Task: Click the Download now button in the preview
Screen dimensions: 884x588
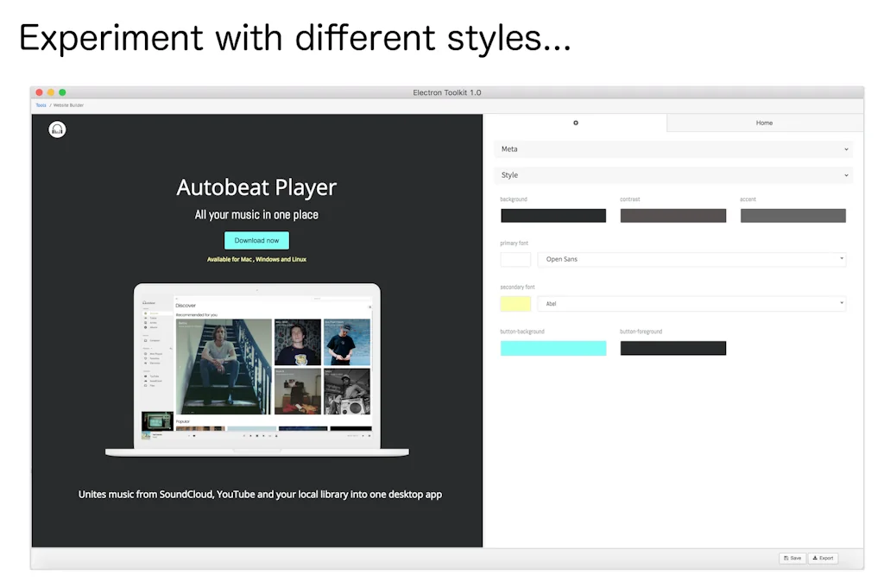Action: click(256, 240)
